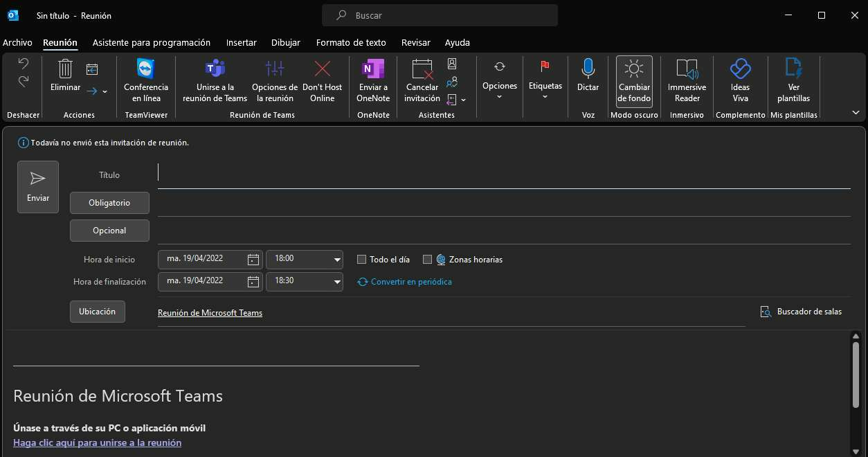Open the Dibujar tab
Screen dimensions: 868x457
tap(286, 42)
